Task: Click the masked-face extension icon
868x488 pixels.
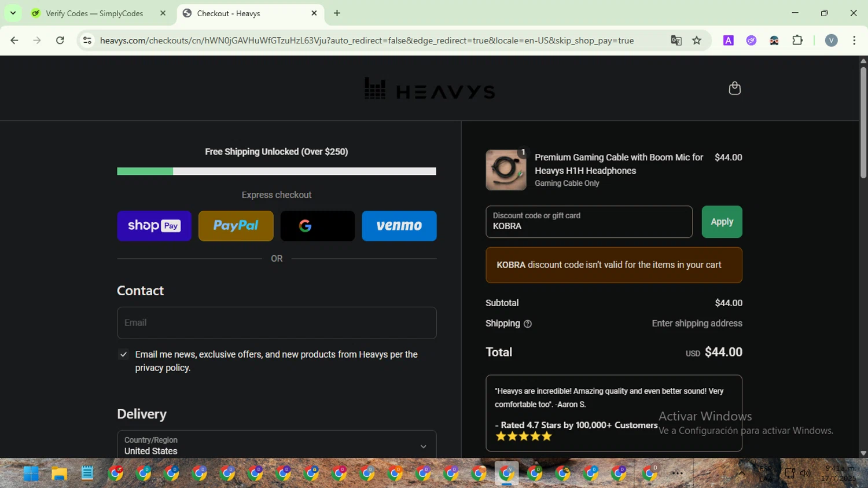Action: 774,41
